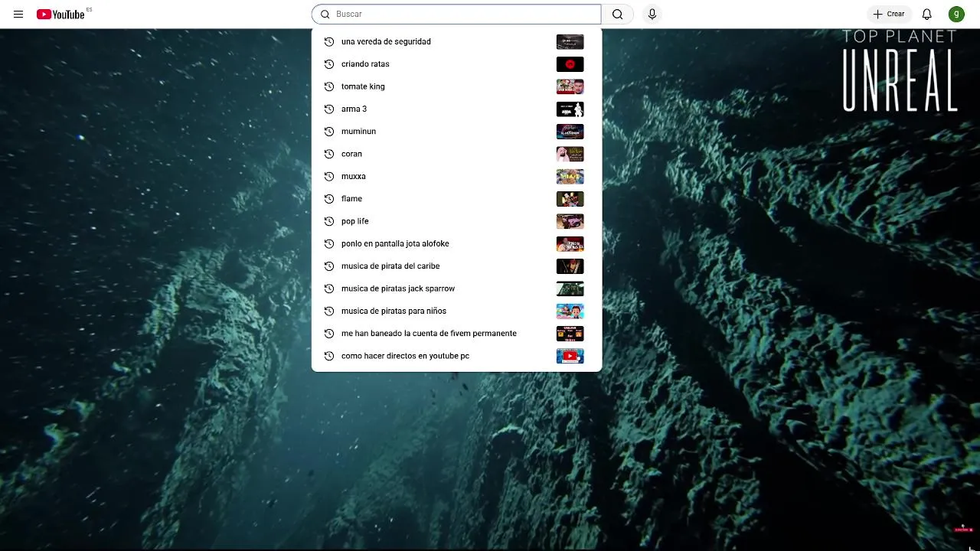Click history icon beside "coran"
980x551 pixels.
[x=329, y=154]
